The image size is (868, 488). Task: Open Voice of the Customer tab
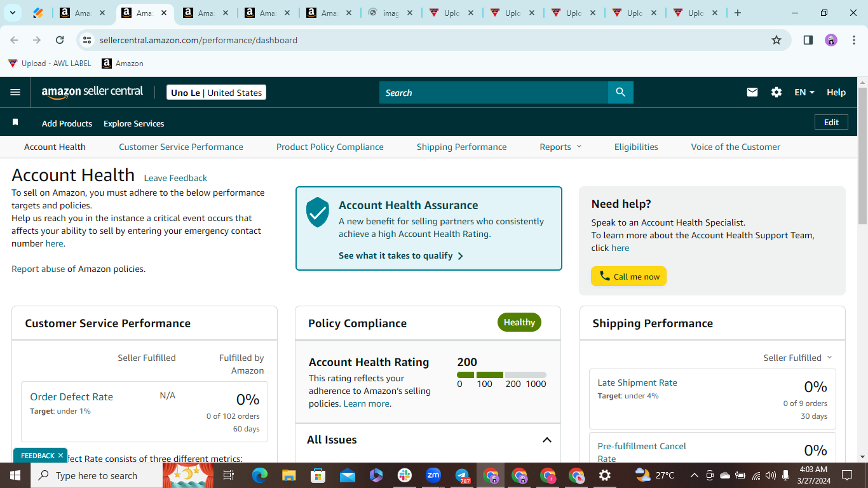(736, 147)
